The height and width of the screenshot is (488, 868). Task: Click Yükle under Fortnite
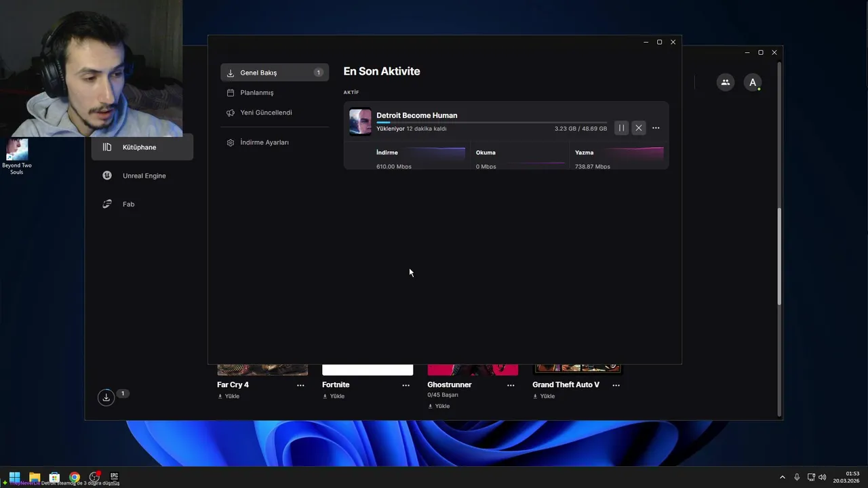pyautogui.click(x=334, y=396)
